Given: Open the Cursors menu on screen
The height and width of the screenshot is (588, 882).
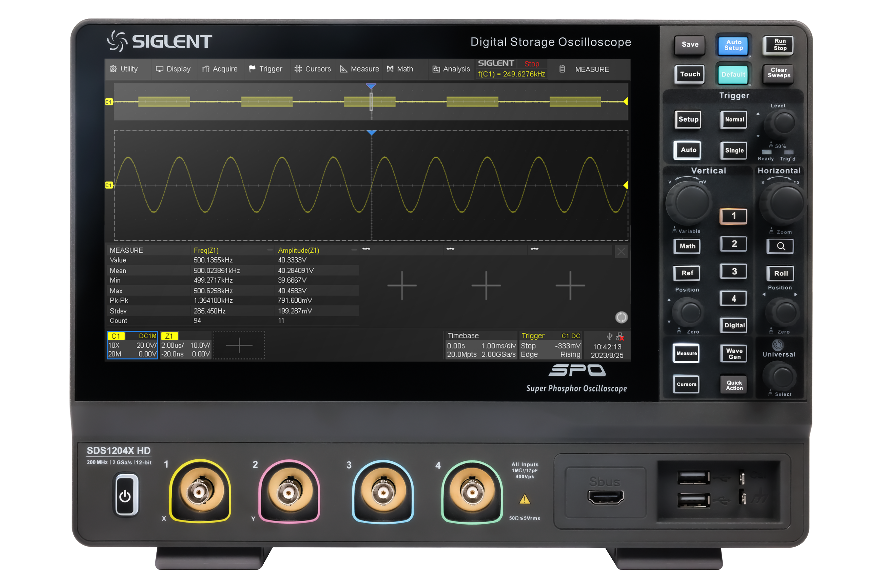Looking at the screenshot, I should tap(312, 69).
